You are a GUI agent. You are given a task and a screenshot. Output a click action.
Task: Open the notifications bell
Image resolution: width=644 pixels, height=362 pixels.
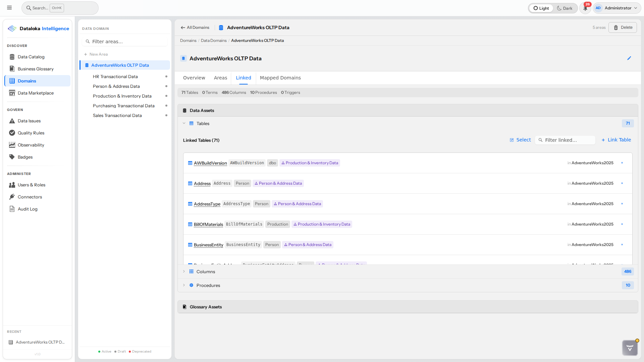(585, 8)
